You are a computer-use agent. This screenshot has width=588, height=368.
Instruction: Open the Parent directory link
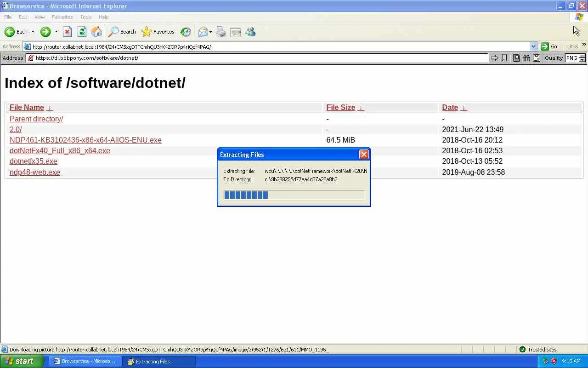point(36,119)
